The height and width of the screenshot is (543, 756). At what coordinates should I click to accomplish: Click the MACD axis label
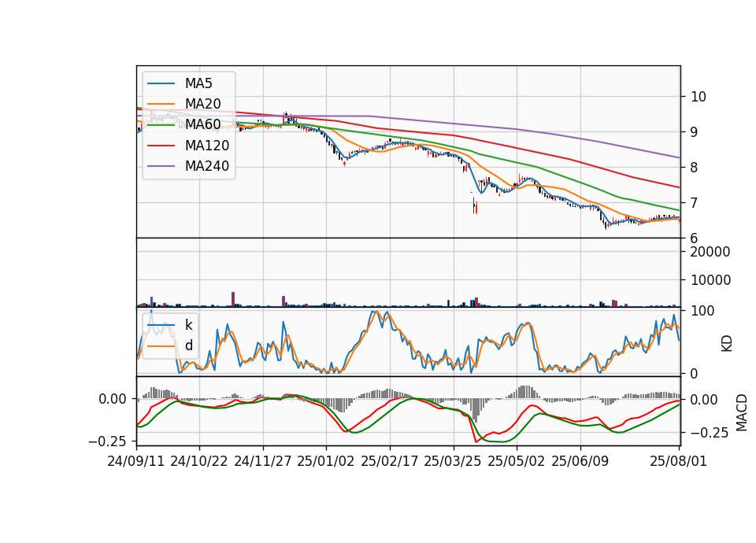click(x=742, y=412)
